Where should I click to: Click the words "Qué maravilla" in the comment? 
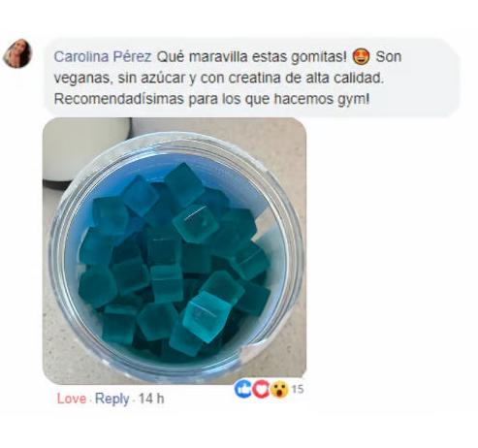click(x=202, y=57)
